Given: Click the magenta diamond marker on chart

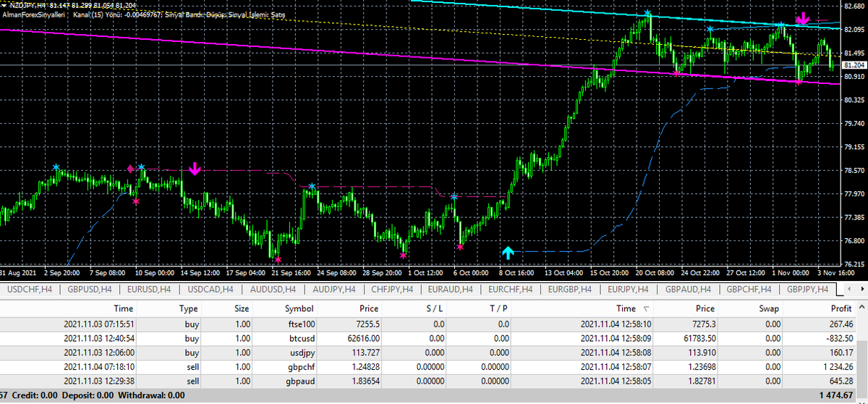Looking at the screenshot, I should (130, 169).
